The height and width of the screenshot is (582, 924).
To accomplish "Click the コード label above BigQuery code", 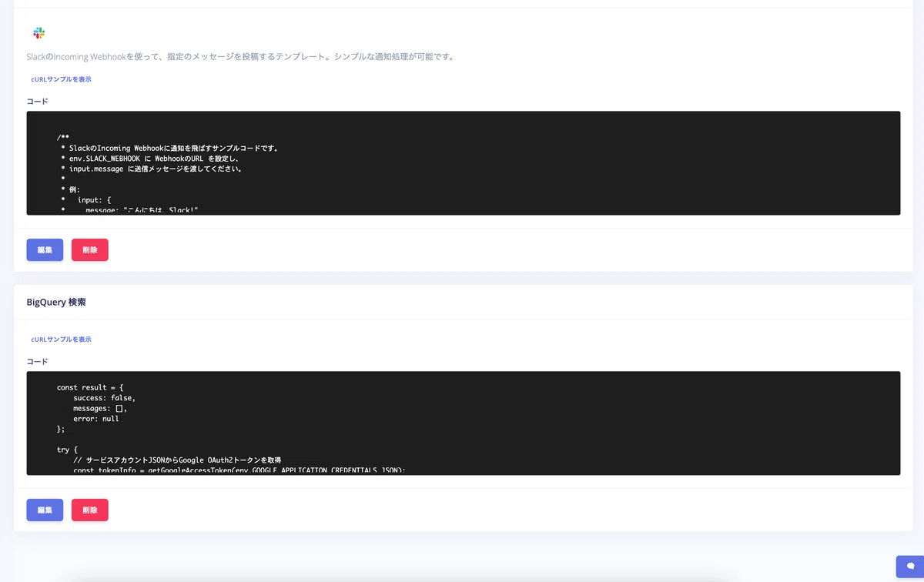I will click(x=37, y=362).
